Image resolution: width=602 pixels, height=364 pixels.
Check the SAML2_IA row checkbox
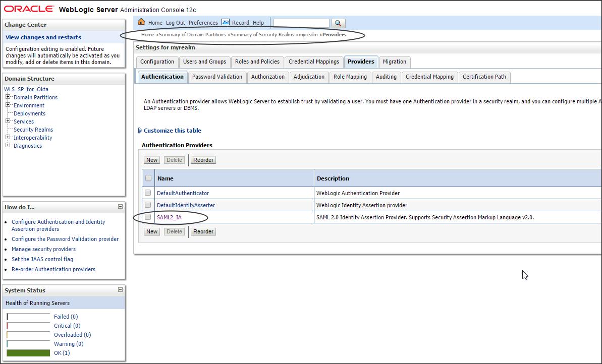pos(148,217)
